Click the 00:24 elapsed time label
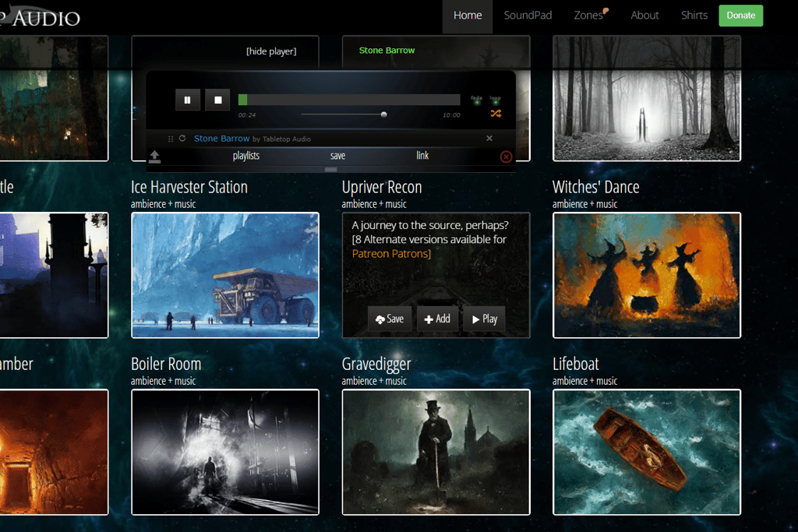This screenshot has width=798, height=532. [247, 115]
